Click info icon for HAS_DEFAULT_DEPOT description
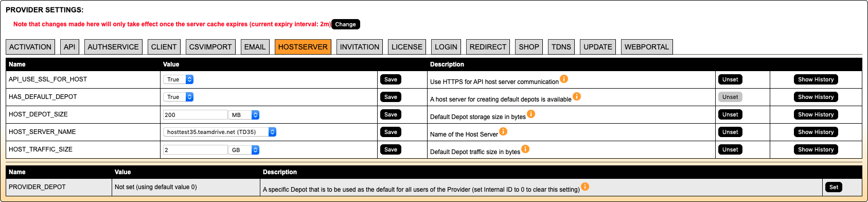The width and height of the screenshot is (868, 202). [x=577, y=96]
